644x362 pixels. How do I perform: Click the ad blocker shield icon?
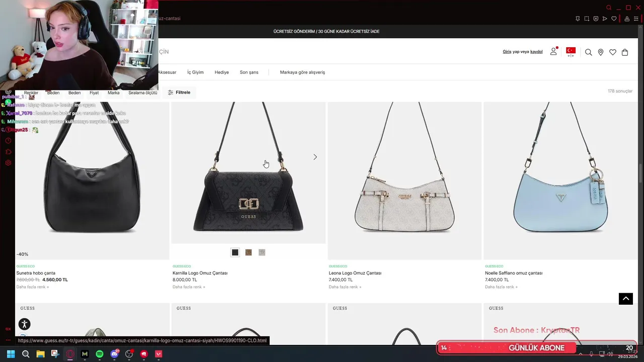point(596,19)
